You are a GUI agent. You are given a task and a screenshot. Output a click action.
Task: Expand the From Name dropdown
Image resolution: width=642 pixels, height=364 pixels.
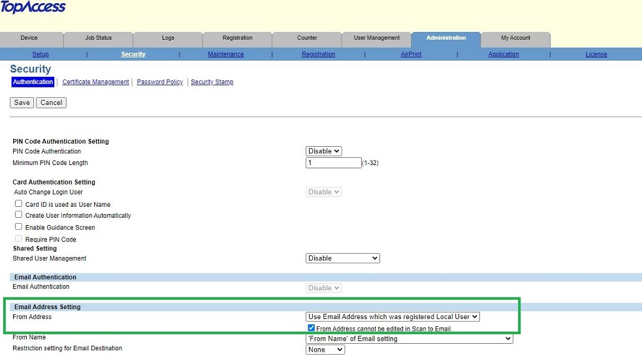409,339
